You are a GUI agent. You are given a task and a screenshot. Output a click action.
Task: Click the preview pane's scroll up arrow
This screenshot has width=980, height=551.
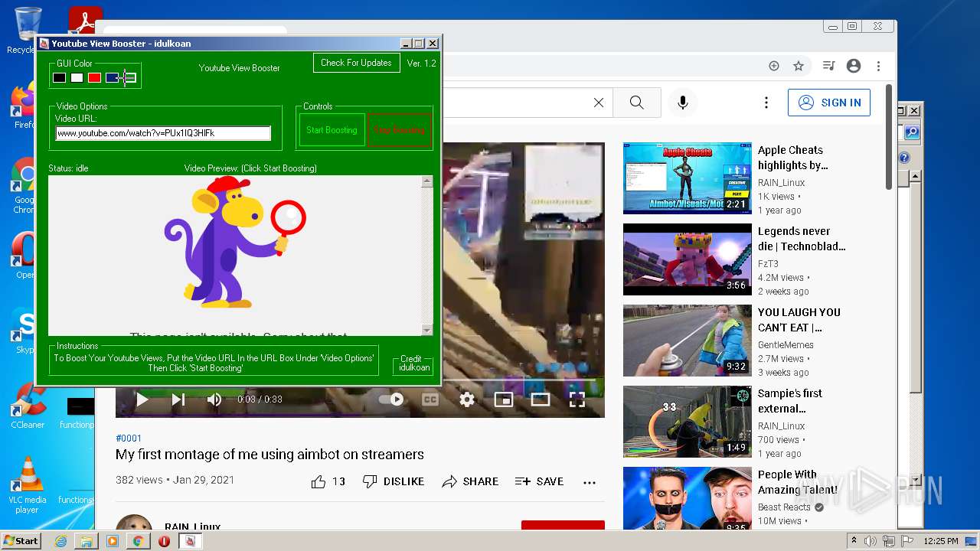click(x=427, y=182)
